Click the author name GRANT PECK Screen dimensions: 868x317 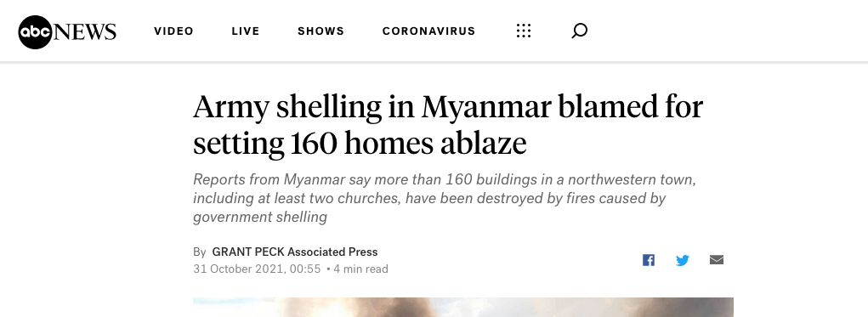pyautogui.click(x=248, y=252)
